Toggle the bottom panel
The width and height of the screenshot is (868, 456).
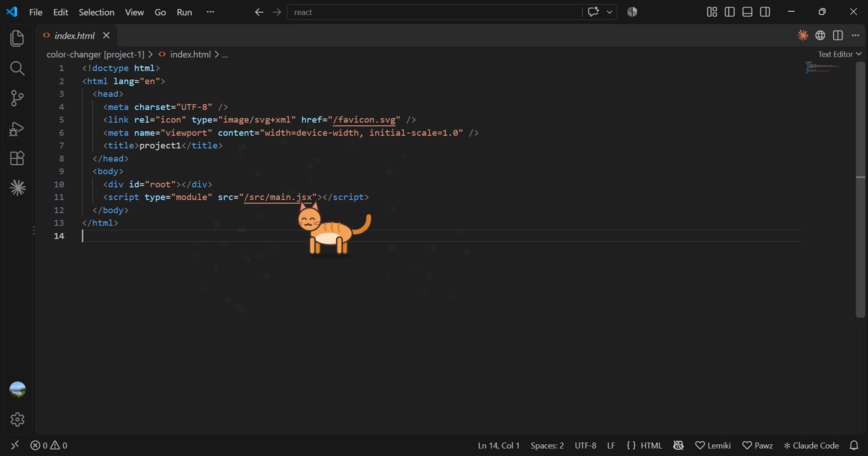[x=748, y=12]
